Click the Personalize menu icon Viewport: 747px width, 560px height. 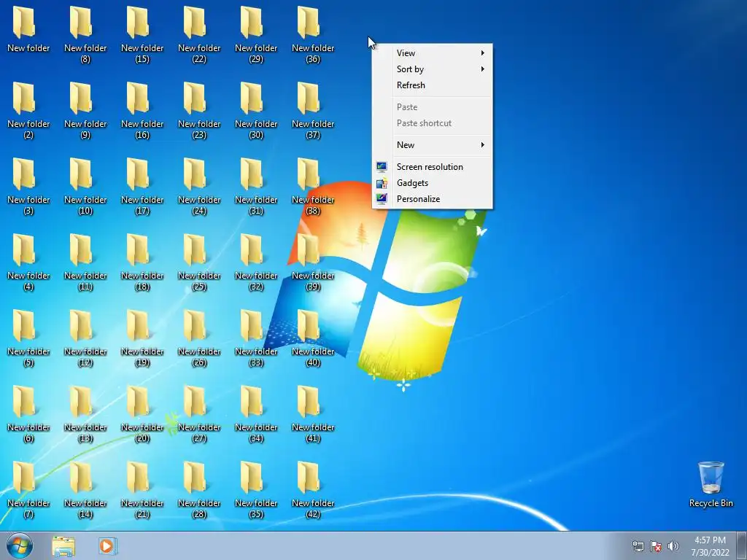pyautogui.click(x=382, y=199)
